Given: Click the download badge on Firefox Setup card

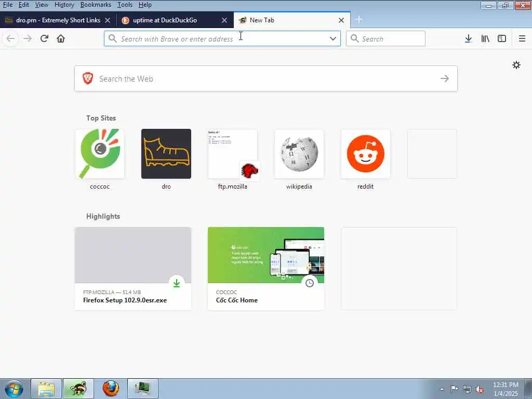Looking at the screenshot, I should click(x=177, y=283).
